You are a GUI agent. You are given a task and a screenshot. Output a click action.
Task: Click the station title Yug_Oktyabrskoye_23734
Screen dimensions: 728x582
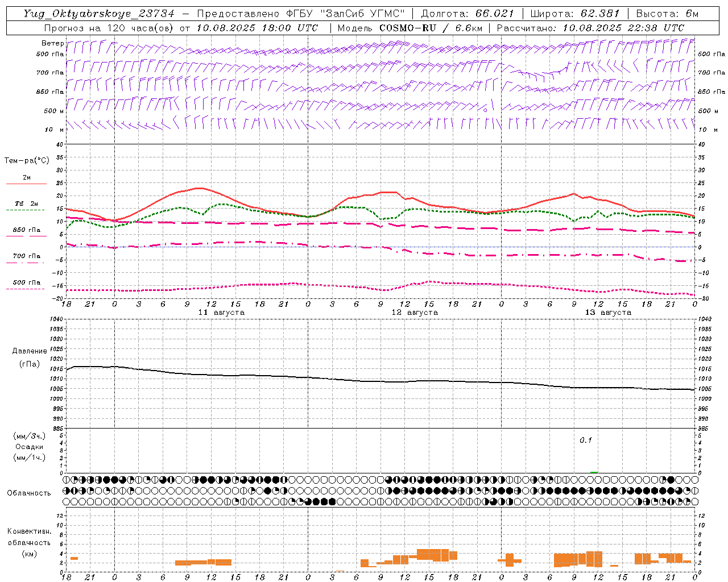click(x=99, y=14)
